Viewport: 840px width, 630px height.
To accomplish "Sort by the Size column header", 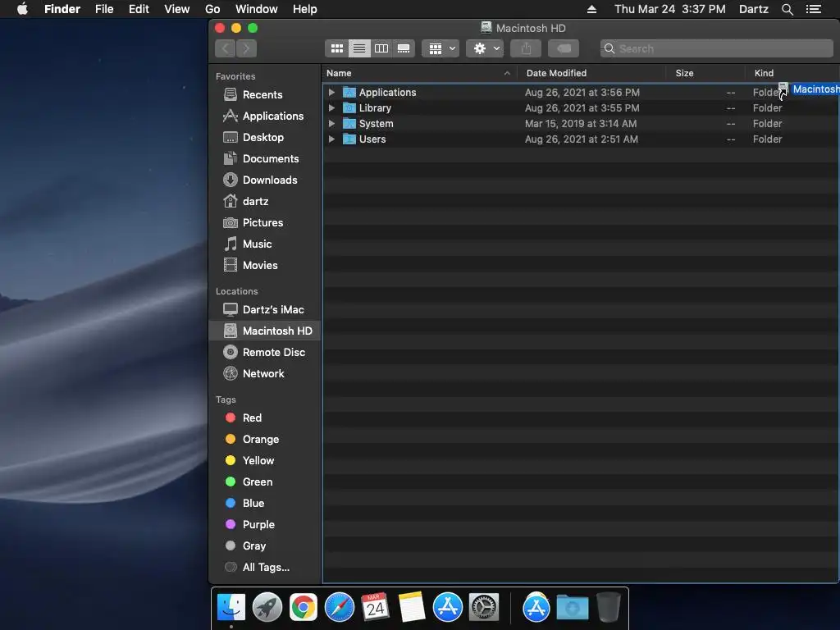I will (705, 73).
